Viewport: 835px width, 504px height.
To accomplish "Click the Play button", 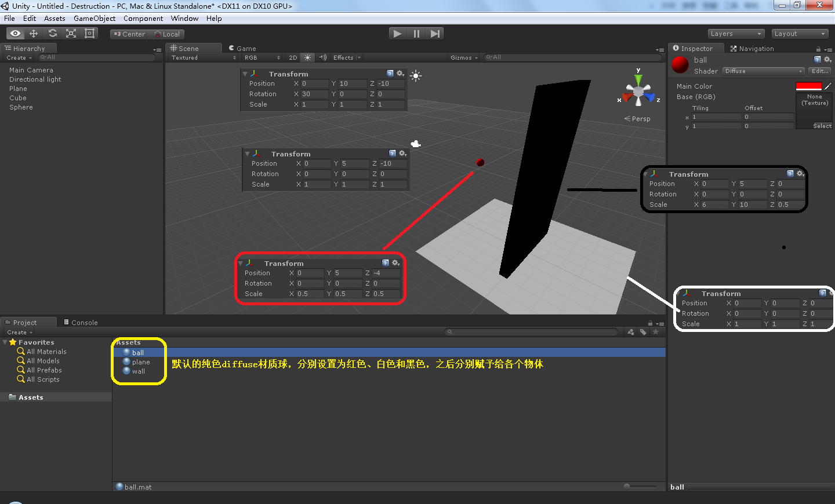I will pyautogui.click(x=397, y=34).
